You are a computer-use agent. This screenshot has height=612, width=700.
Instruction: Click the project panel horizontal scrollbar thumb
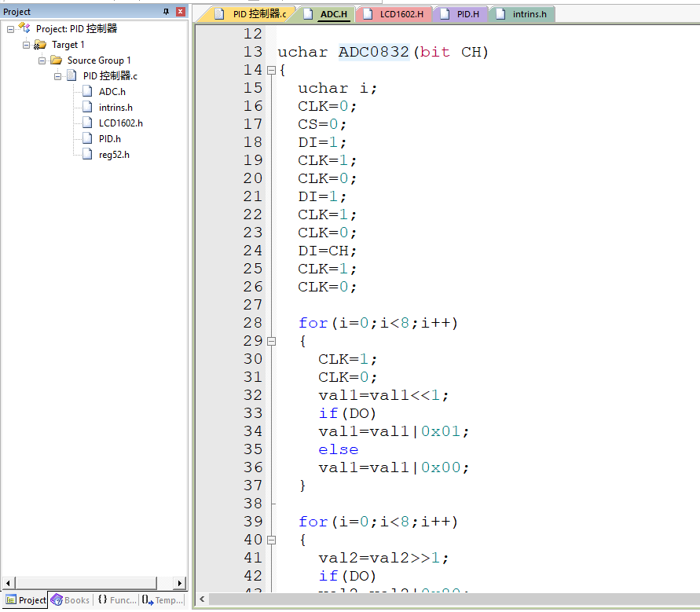(86, 582)
